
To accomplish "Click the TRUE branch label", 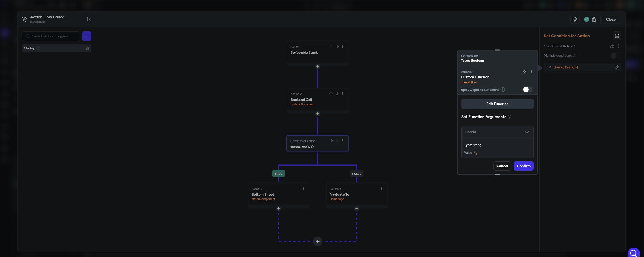I will pos(278,174).
